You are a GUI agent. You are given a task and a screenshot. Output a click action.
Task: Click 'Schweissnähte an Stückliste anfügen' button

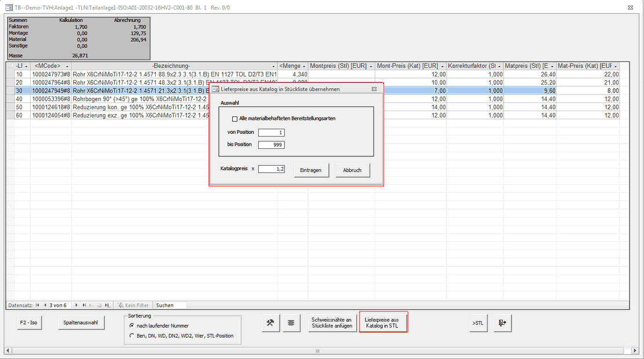(332, 324)
